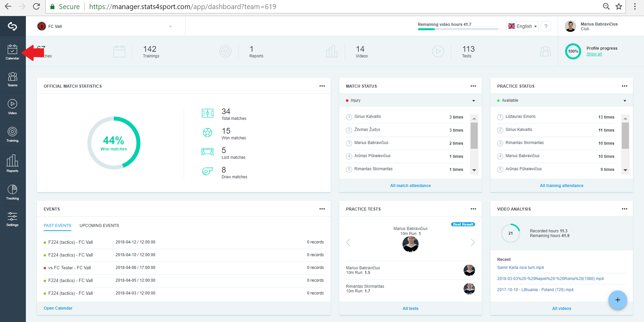The height and width of the screenshot is (322, 644).
Task: Switch to Past Events tab
Action: [x=57, y=226]
